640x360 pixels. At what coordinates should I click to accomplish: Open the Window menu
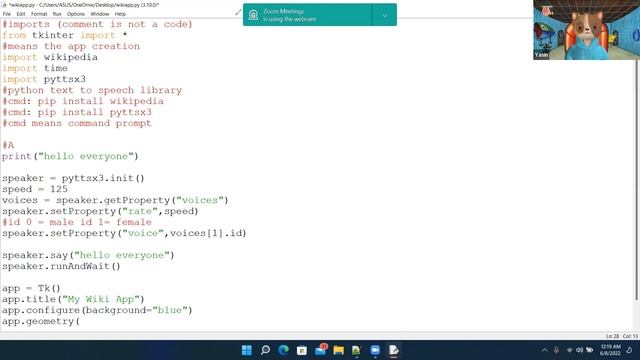pos(100,14)
